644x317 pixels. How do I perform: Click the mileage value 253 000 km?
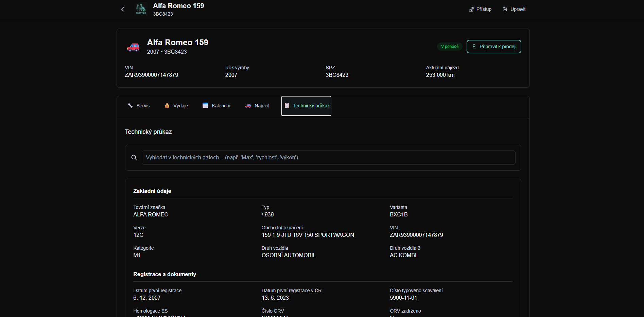coord(440,75)
